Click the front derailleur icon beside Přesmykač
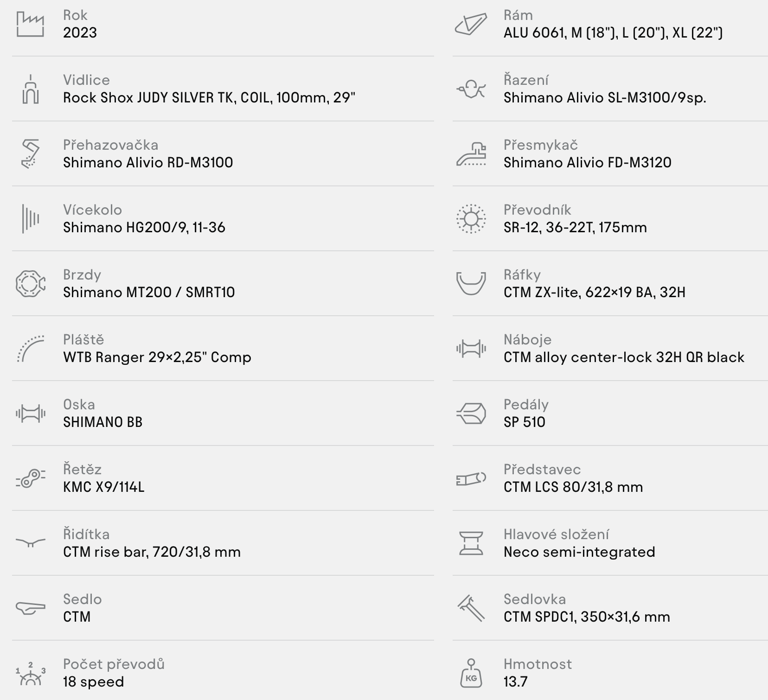 point(471,155)
